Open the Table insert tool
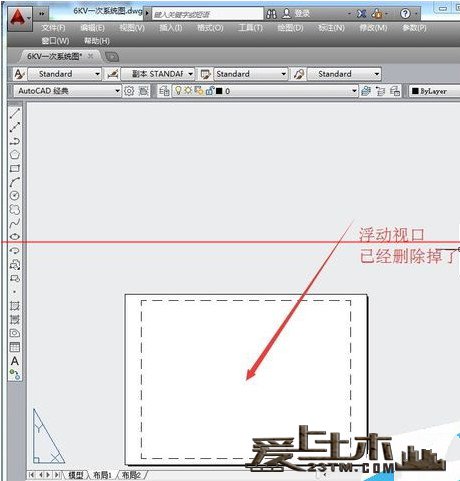 [15, 347]
